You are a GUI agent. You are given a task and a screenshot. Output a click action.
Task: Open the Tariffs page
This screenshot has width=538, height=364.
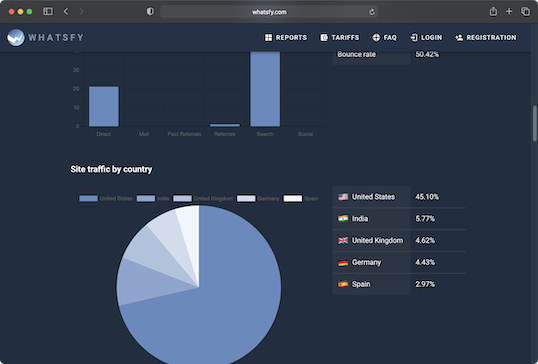pyautogui.click(x=340, y=37)
